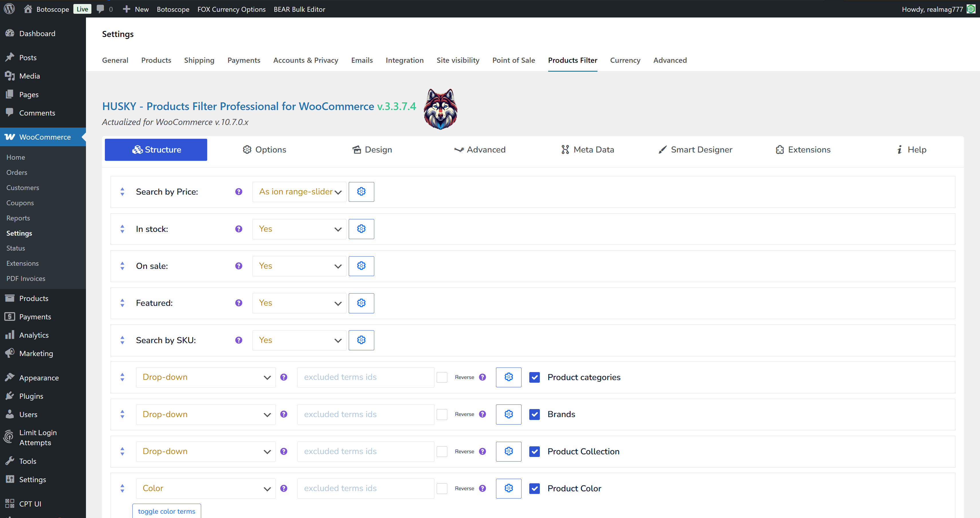Open WooCommerce Status from the sidebar
The height and width of the screenshot is (518, 980).
tap(15, 248)
